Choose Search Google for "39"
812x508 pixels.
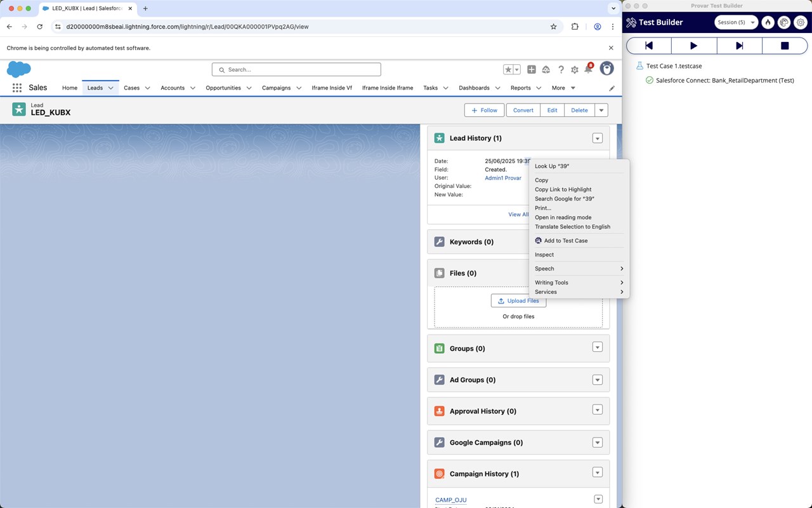coord(579,199)
